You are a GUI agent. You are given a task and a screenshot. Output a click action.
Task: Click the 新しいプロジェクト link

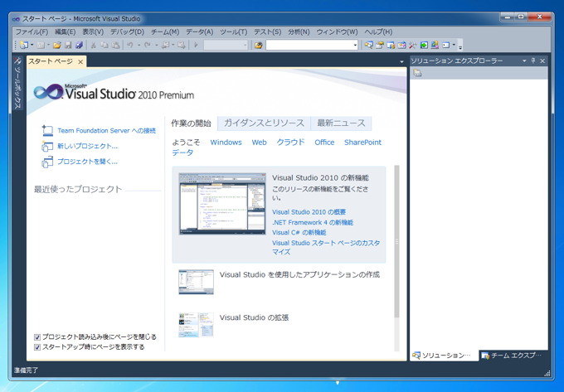click(x=87, y=146)
